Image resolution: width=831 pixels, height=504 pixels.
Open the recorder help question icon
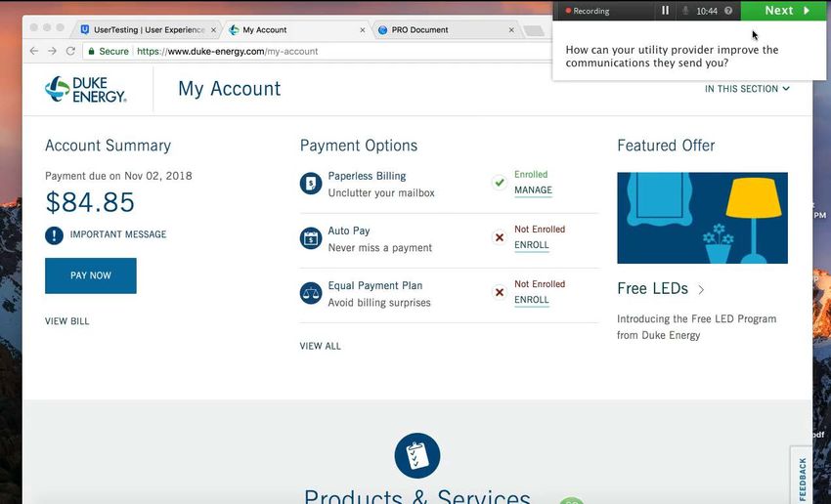tap(728, 11)
